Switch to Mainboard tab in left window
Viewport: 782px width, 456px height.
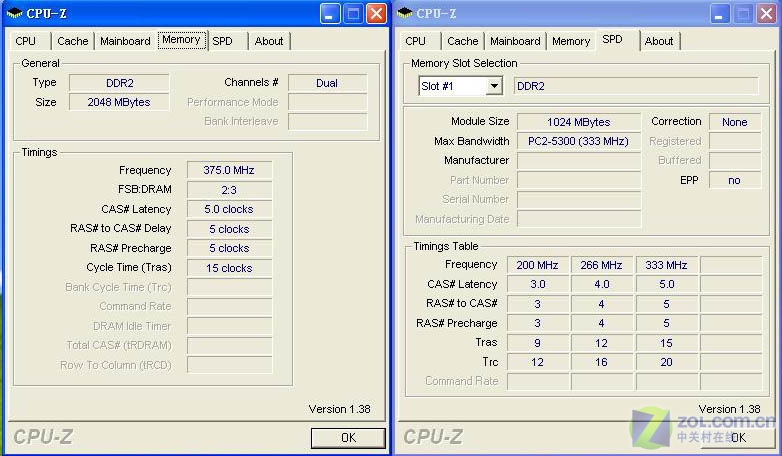click(125, 41)
